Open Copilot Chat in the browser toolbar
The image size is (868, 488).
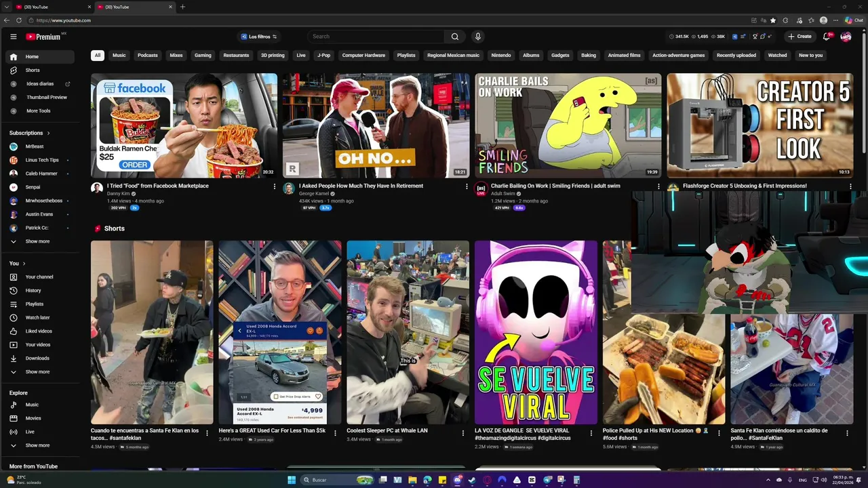pyautogui.click(x=854, y=20)
